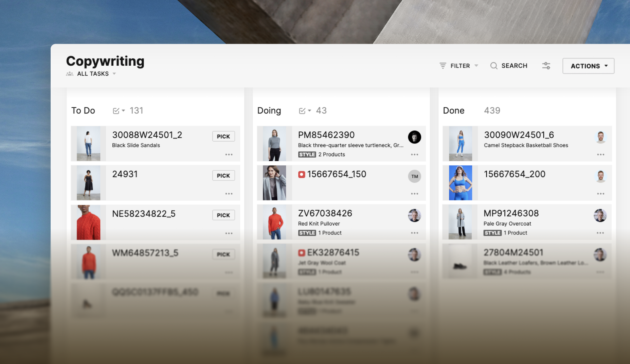Open more options for task 30088W24501_2
Viewport: 630px width, 364px height.
(x=229, y=155)
